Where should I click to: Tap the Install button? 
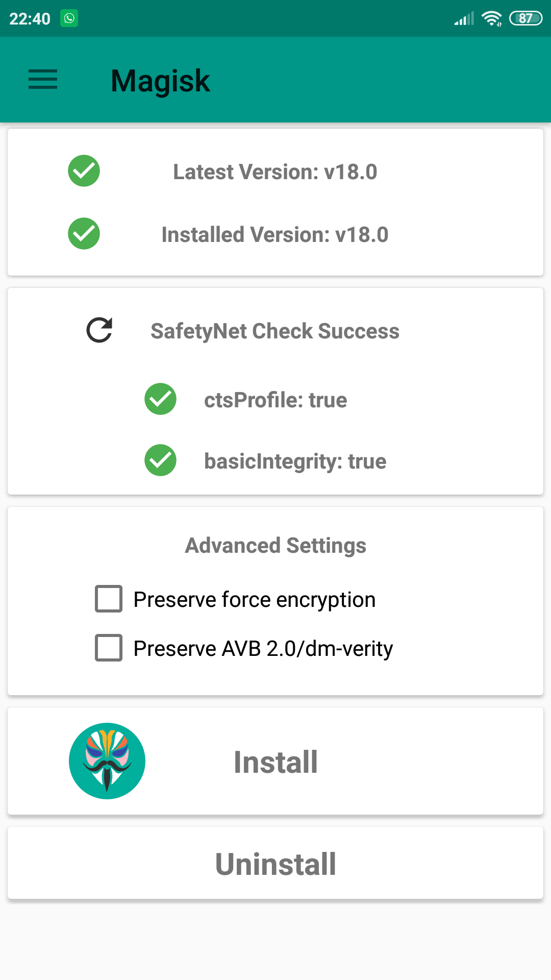(275, 761)
